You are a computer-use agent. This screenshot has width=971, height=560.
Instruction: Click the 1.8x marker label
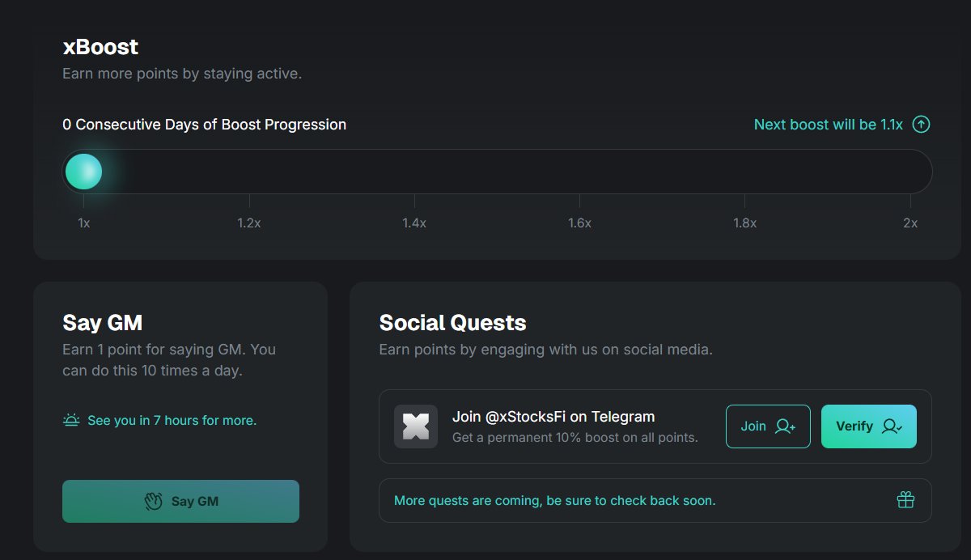[744, 223]
